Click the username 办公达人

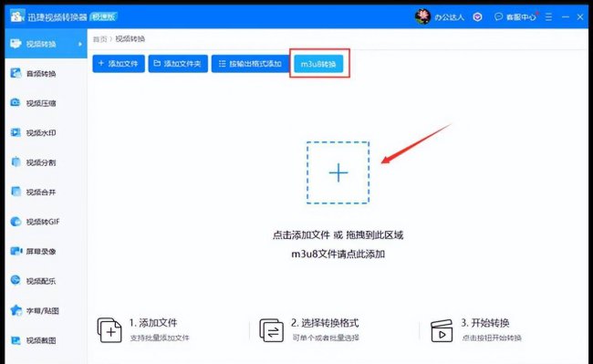[x=449, y=17]
